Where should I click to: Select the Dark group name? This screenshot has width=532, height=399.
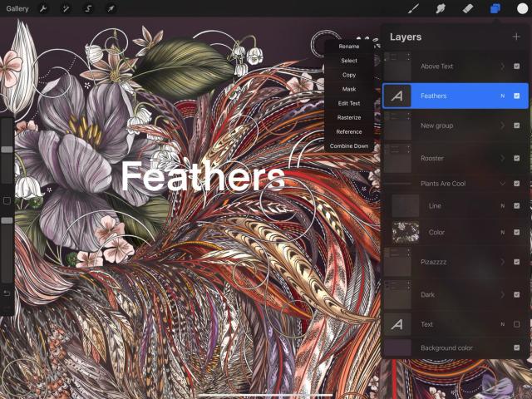pyautogui.click(x=427, y=294)
